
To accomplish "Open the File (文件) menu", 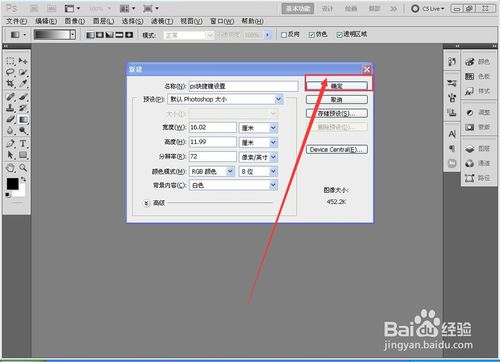I will coord(16,21).
